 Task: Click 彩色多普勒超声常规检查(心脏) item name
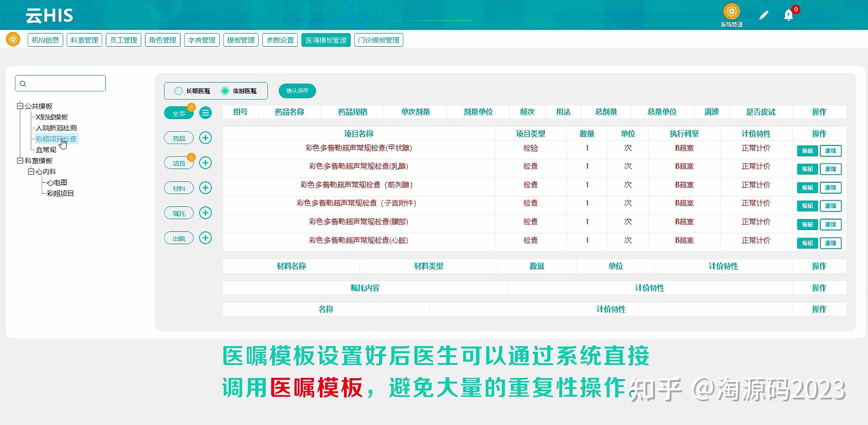359,240
